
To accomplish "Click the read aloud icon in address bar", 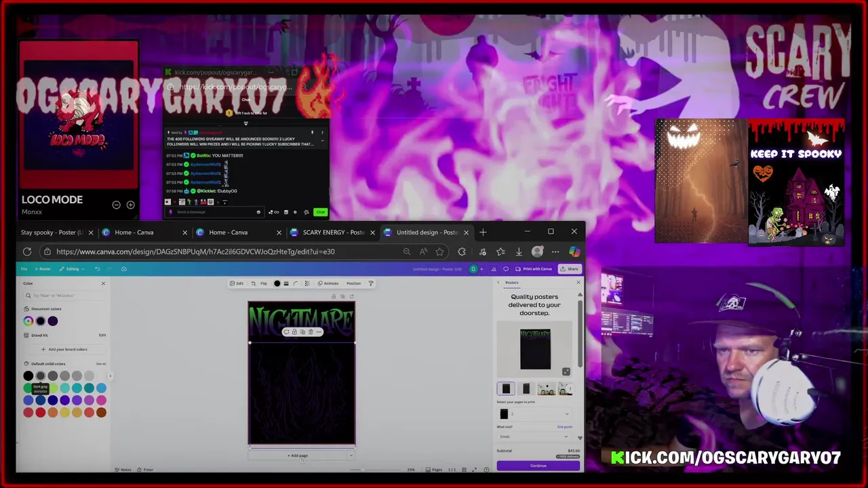I will (x=424, y=251).
